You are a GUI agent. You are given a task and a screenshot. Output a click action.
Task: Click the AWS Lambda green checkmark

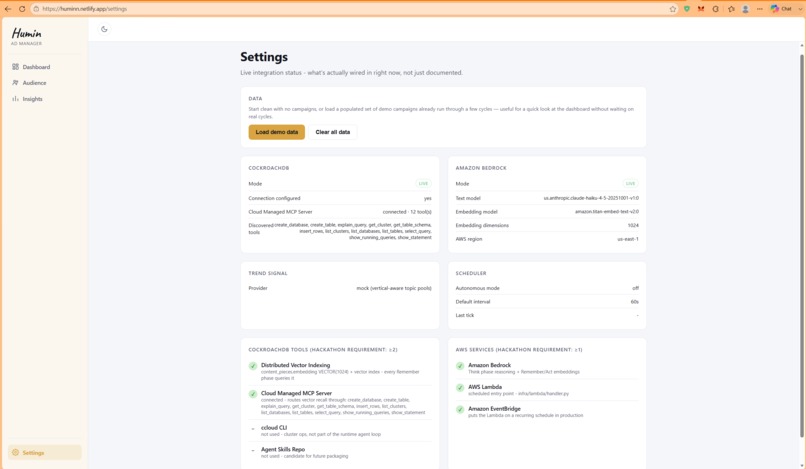pos(460,388)
